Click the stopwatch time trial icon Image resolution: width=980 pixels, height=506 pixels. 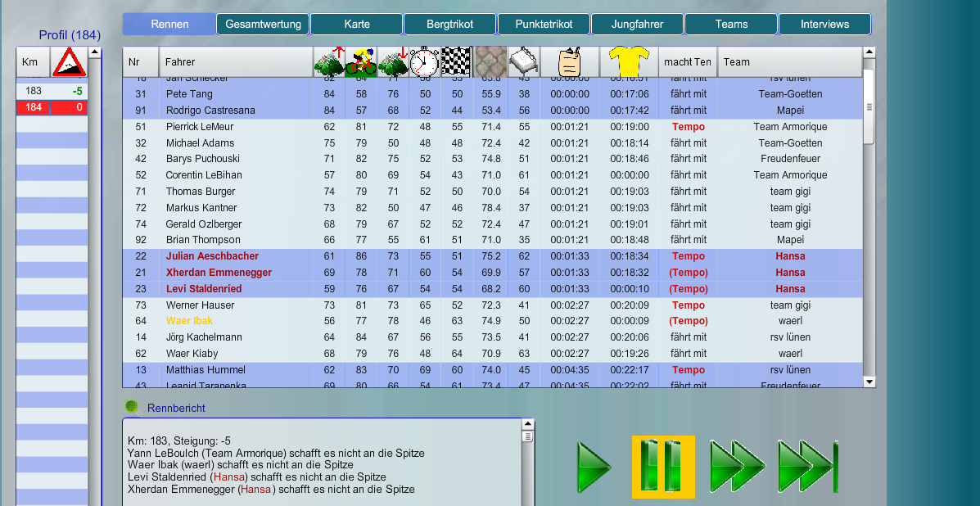(424, 61)
